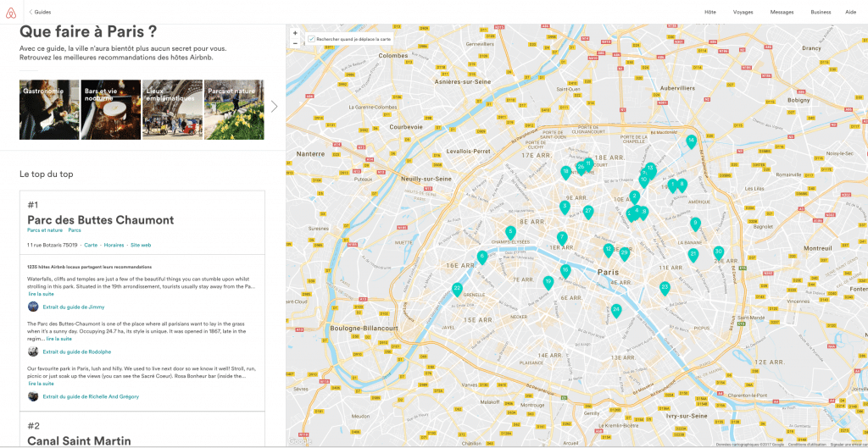Expand Rodolphe's excerpt with 'lire la suite'
The height and width of the screenshot is (448, 868).
point(59,339)
